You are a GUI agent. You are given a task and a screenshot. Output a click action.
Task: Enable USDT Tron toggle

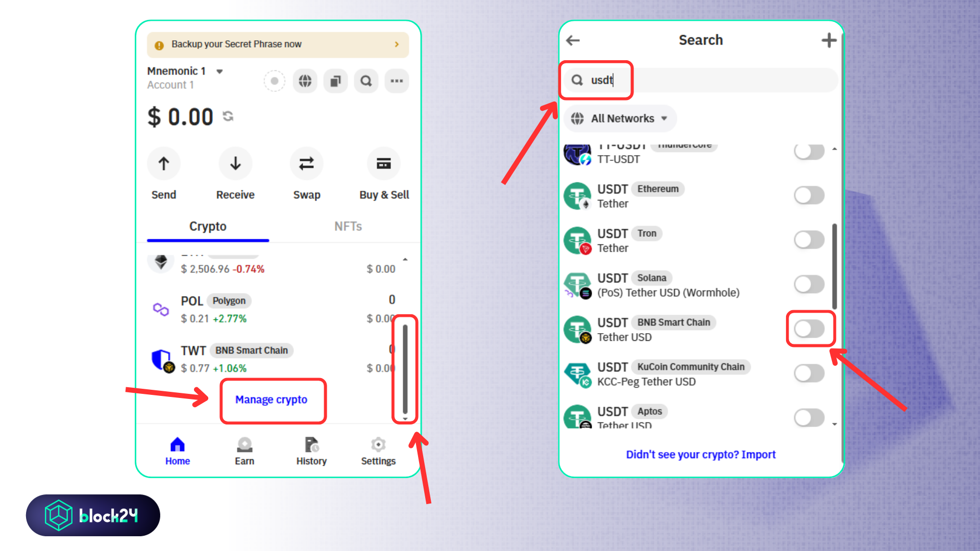pyautogui.click(x=809, y=239)
